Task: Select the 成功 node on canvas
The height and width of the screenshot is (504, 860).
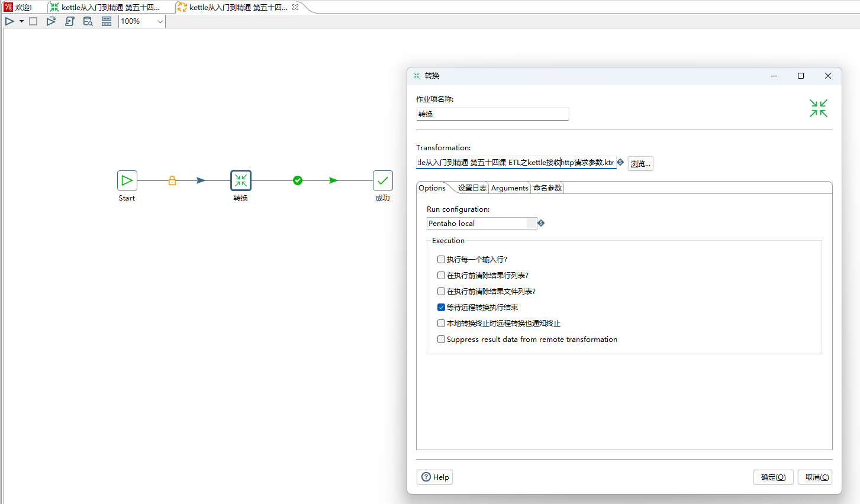Action: pyautogui.click(x=383, y=180)
